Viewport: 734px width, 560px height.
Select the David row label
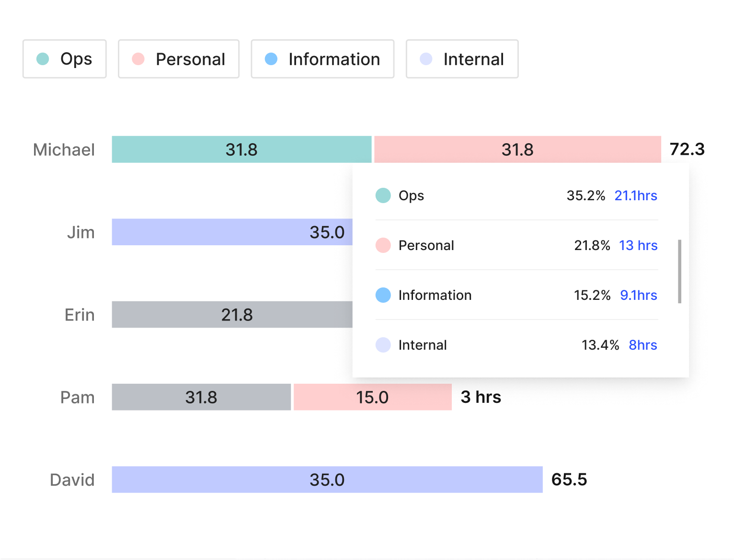(x=72, y=480)
